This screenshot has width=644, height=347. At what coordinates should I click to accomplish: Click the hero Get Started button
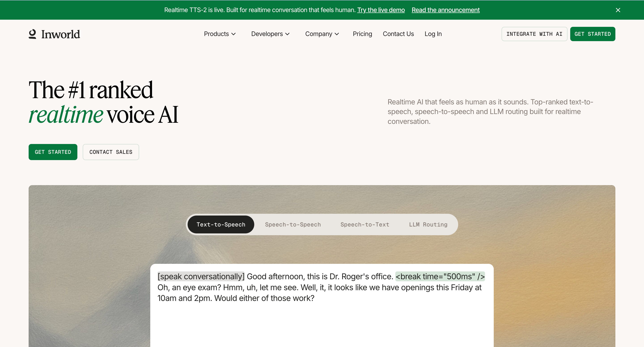[x=53, y=152]
